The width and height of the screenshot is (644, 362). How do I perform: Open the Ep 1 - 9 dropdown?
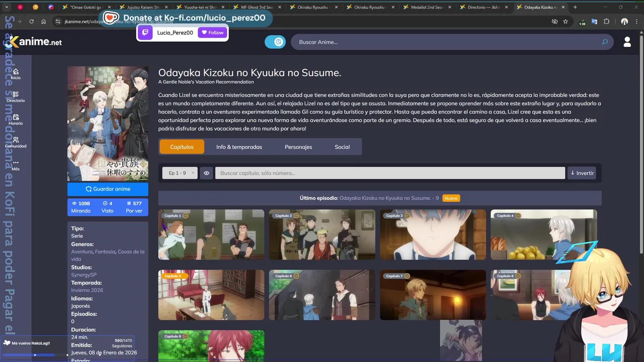point(180,173)
